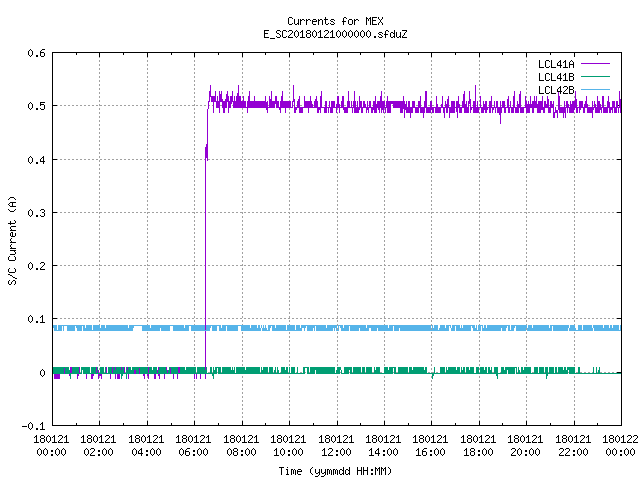Click the x-axis tick 180121 04:00
The image size is (640, 480).
[146, 446]
